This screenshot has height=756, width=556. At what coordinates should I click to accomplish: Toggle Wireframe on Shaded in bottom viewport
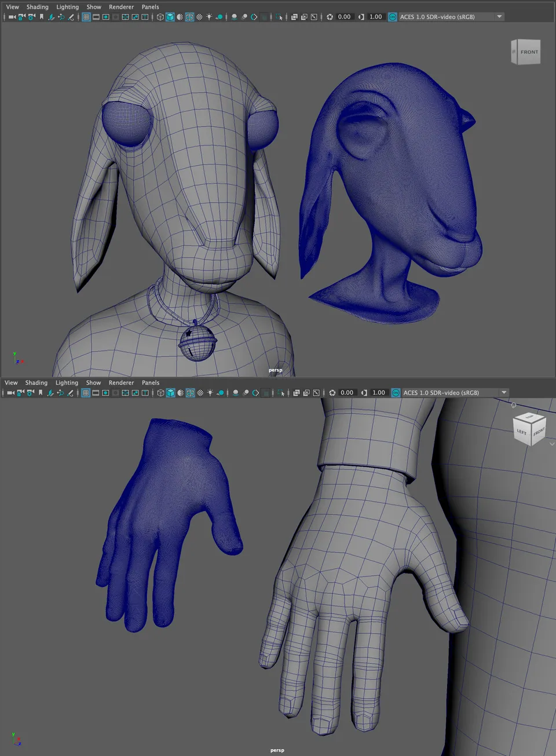[190, 393]
